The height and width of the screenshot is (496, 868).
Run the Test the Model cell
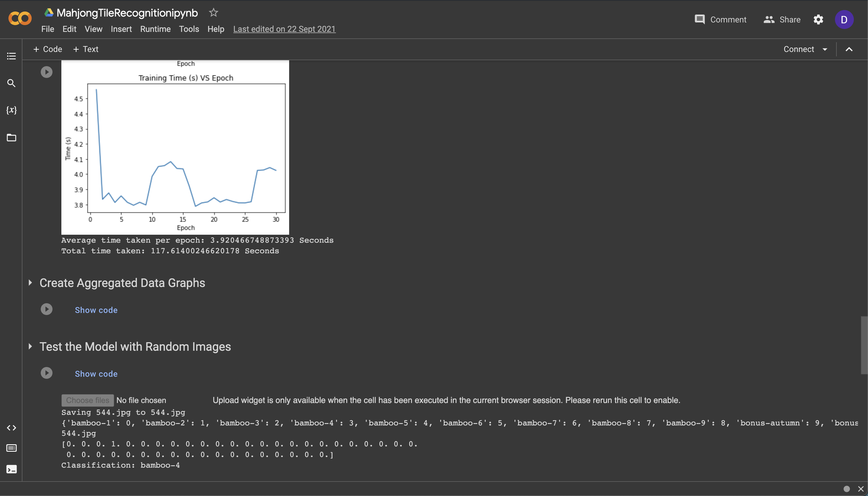click(x=47, y=373)
